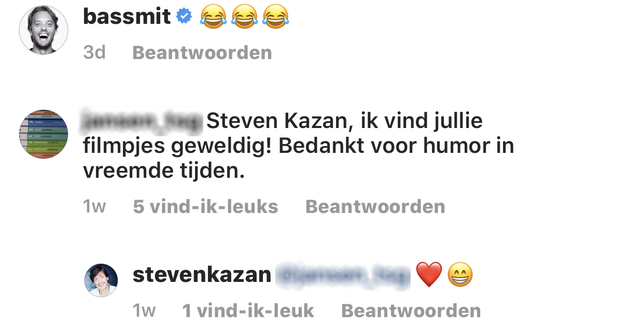Open the blurred username before 'Steven Kazan'

tap(142, 122)
